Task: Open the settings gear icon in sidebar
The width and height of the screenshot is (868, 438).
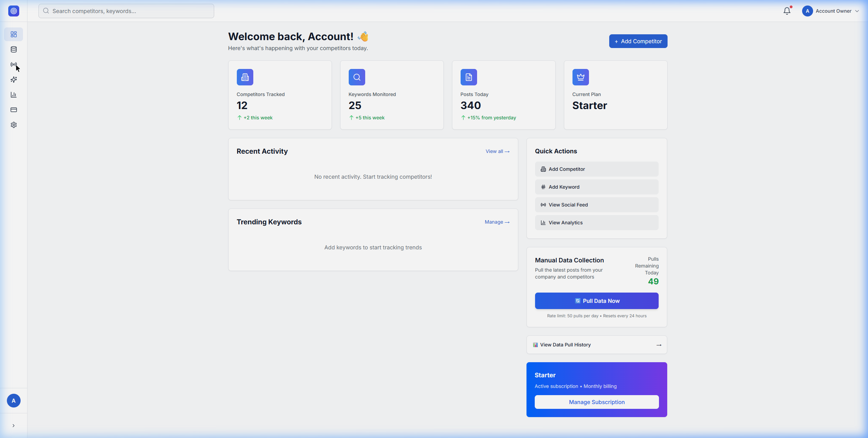Action: [14, 125]
